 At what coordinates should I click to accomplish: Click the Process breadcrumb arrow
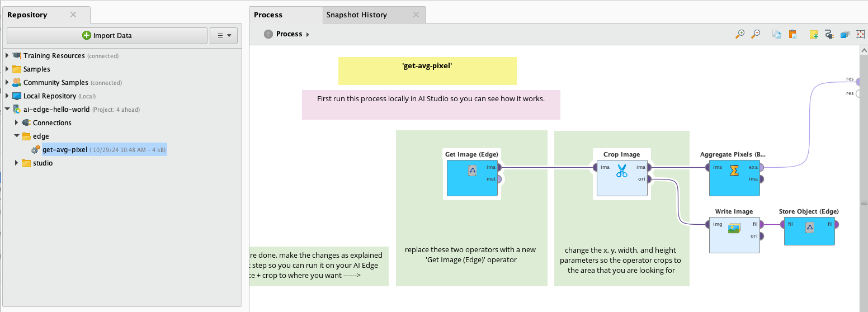point(308,35)
